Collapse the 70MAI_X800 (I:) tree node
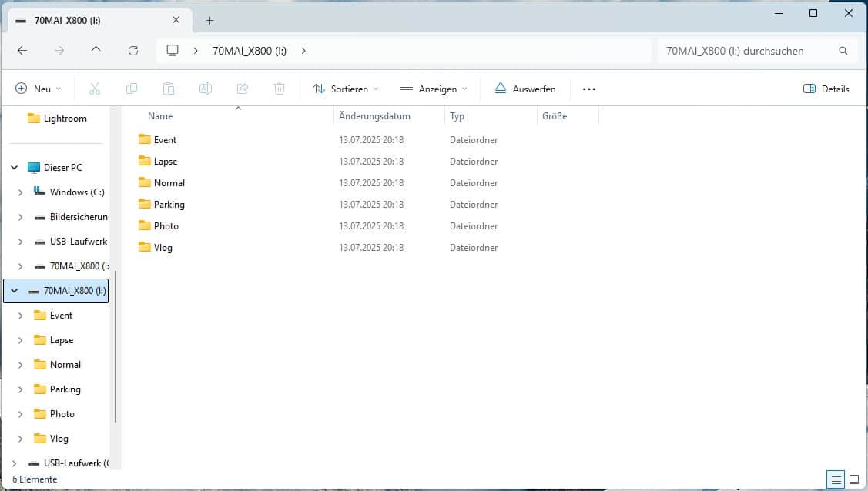 (x=14, y=291)
